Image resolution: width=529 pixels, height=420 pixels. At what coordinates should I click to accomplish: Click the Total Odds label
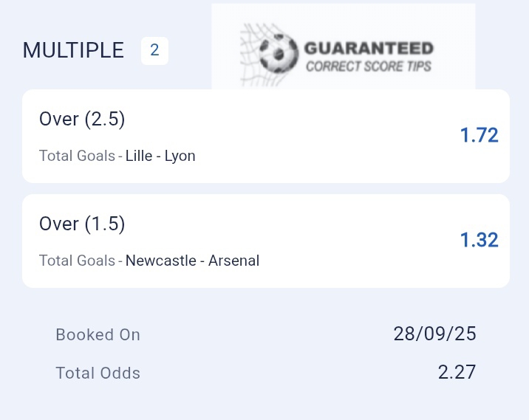(x=98, y=373)
